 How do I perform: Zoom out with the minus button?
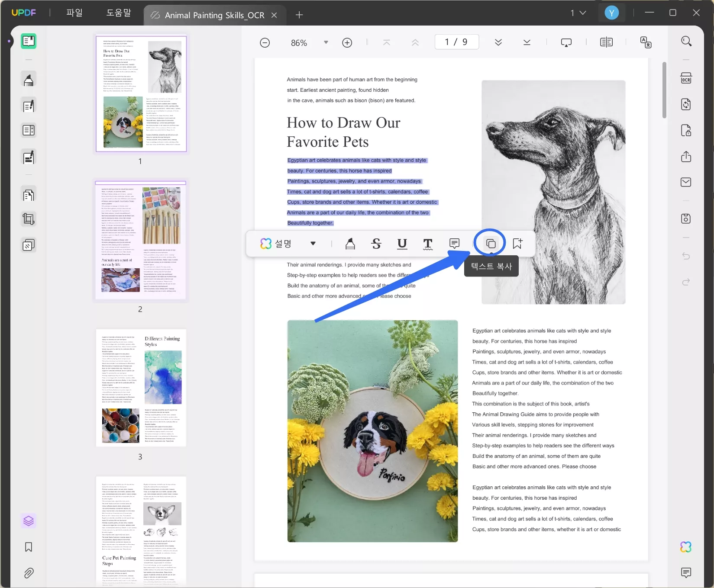(x=265, y=42)
